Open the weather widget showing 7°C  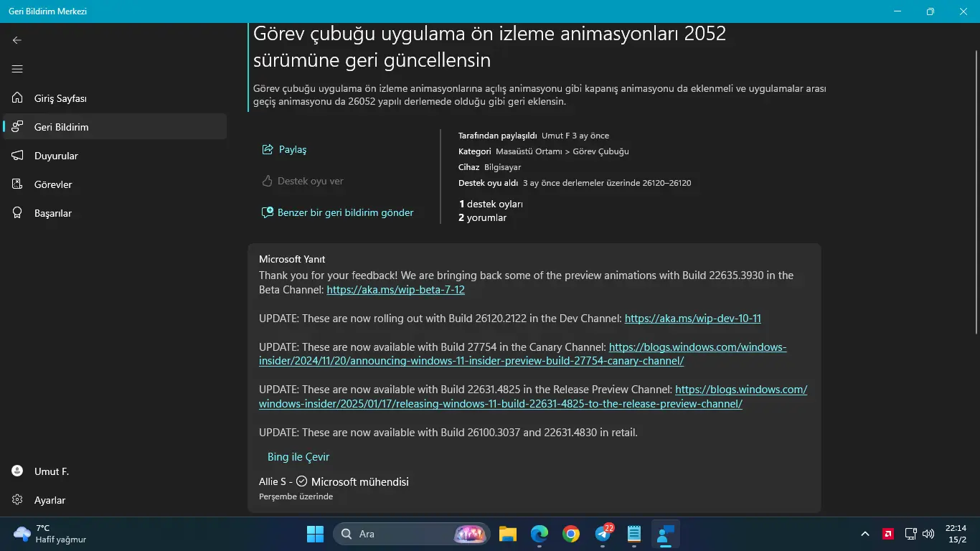coord(50,534)
